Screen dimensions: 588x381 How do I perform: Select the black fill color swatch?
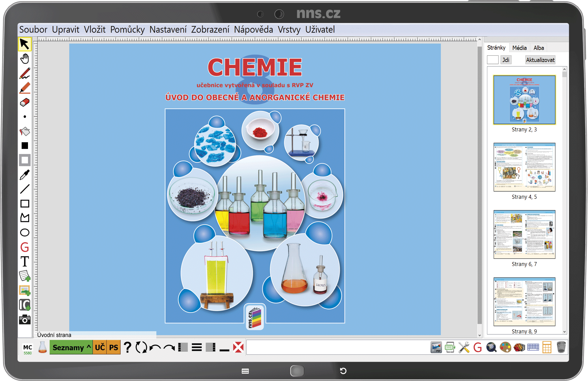25,146
